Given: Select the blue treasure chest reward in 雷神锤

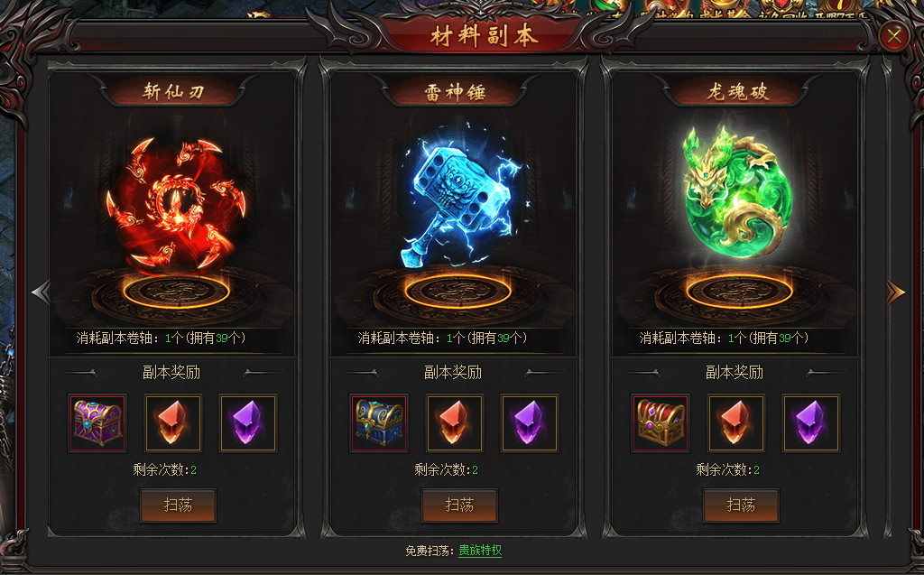Looking at the screenshot, I should click(379, 423).
